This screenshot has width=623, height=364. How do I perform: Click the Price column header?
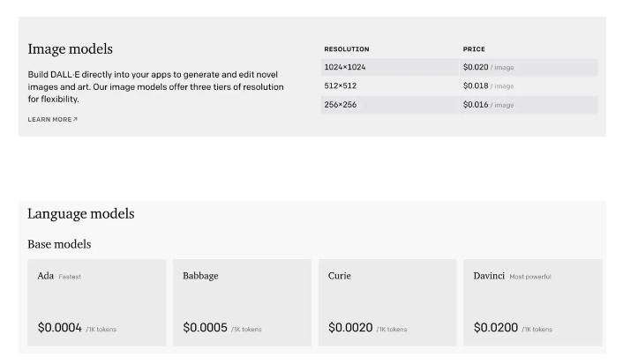click(474, 49)
